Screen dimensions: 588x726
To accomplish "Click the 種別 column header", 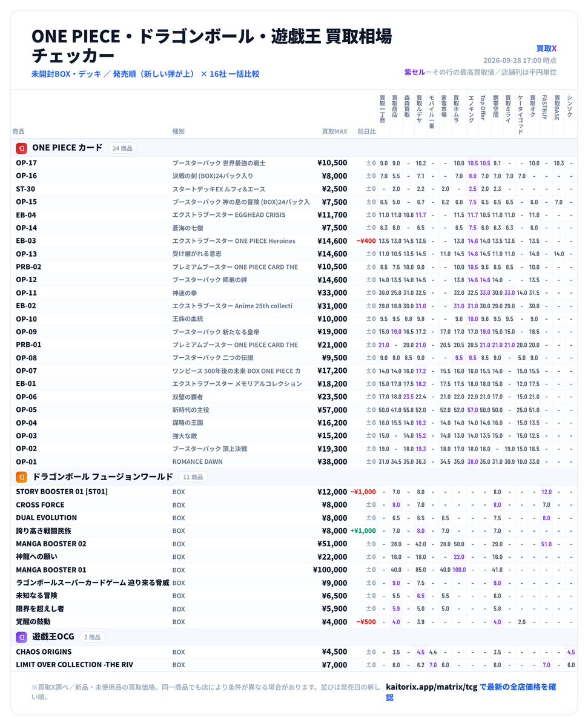I will coord(178,131).
